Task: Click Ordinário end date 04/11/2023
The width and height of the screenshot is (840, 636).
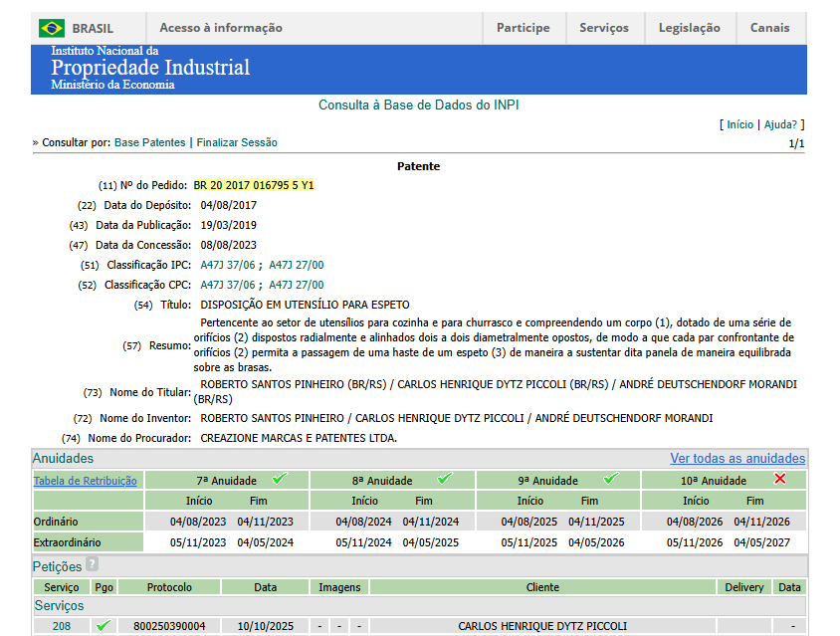Action: pyautogui.click(x=265, y=522)
